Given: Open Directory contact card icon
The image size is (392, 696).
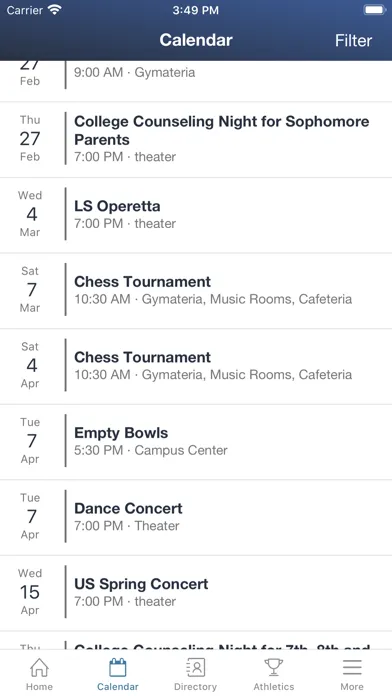Looking at the screenshot, I should 195,667.
